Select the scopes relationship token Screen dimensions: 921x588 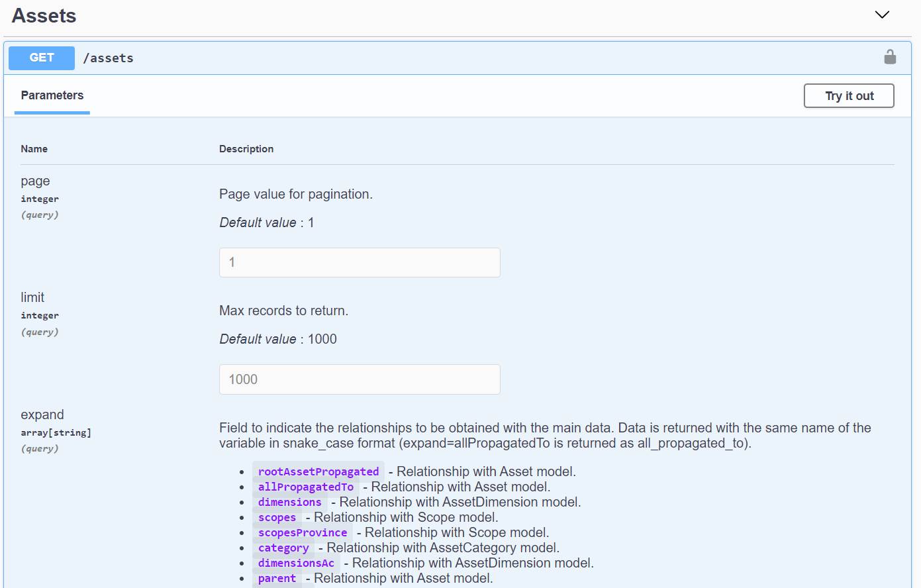click(x=277, y=517)
